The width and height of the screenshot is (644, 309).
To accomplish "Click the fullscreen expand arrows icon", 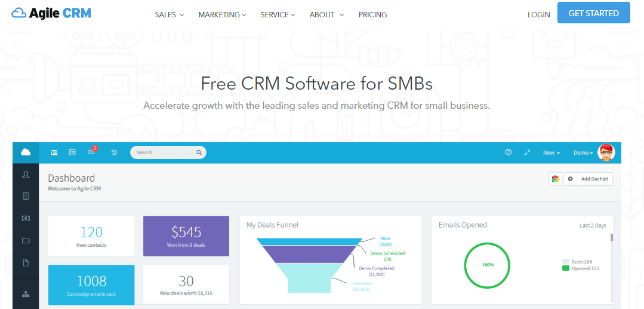I will pyautogui.click(x=527, y=152).
